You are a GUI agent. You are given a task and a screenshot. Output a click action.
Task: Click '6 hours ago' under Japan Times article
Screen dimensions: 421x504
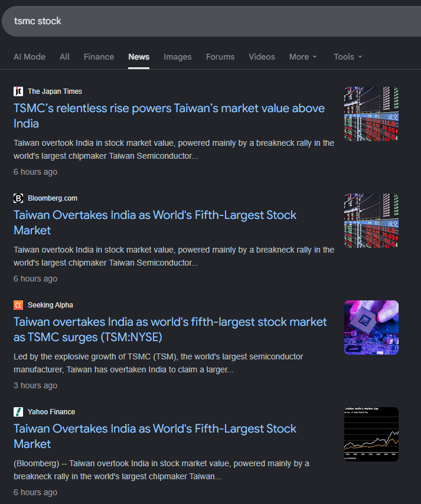[x=35, y=172]
